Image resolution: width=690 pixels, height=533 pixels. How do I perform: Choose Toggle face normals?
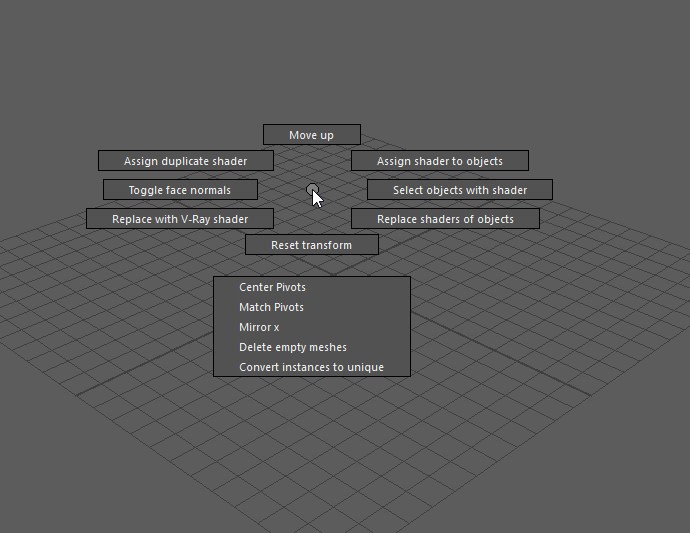click(x=180, y=190)
